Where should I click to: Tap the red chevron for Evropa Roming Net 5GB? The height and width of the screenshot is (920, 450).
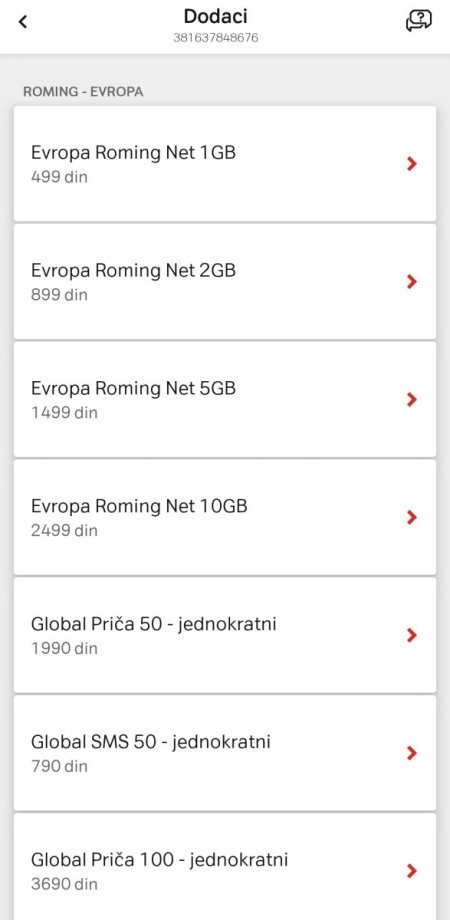(x=412, y=400)
